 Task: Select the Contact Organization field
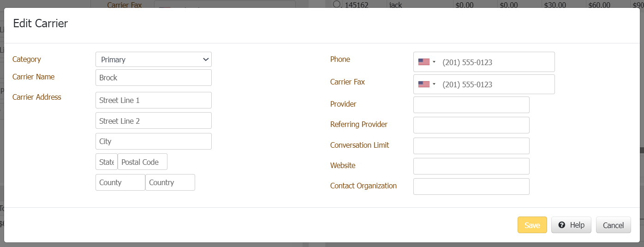pos(471,187)
